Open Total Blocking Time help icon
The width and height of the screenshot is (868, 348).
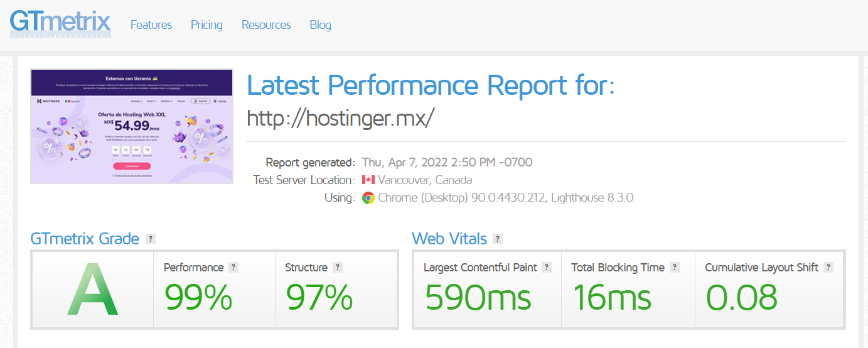point(675,267)
